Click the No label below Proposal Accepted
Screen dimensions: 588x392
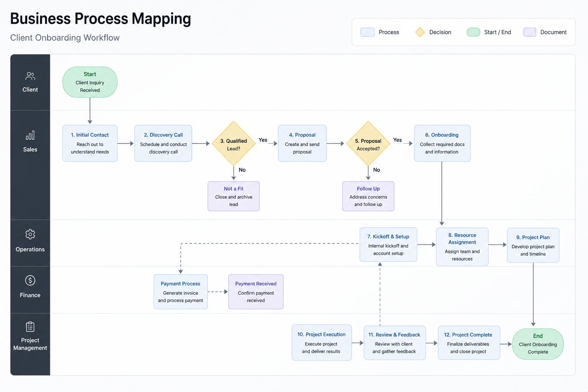click(x=377, y=170)
